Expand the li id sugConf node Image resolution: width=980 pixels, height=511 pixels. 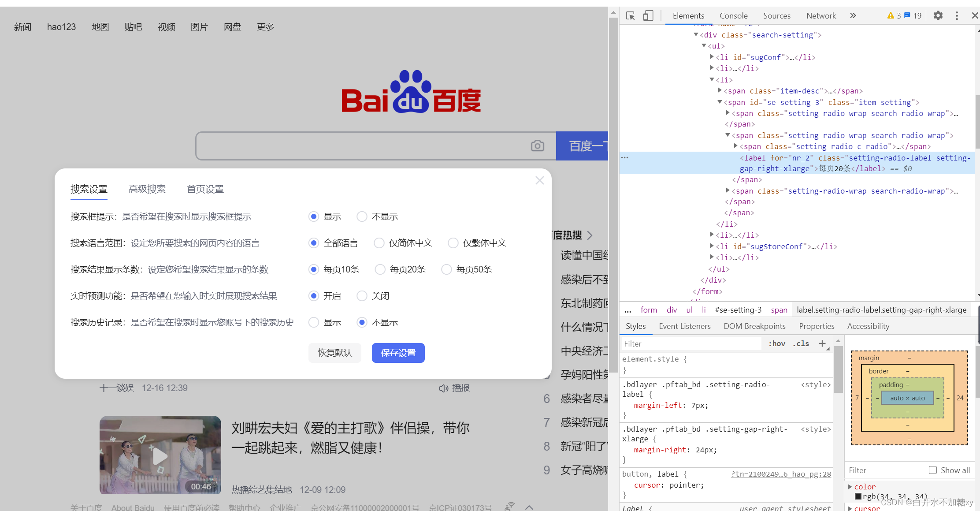[x=712, y=57]
